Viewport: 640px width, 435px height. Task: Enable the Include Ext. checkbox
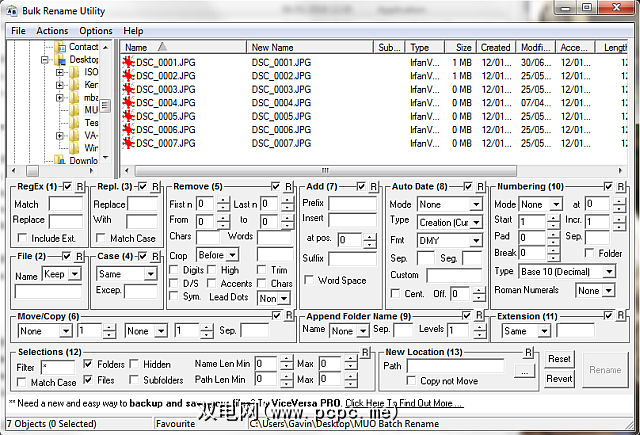point(22,238)
